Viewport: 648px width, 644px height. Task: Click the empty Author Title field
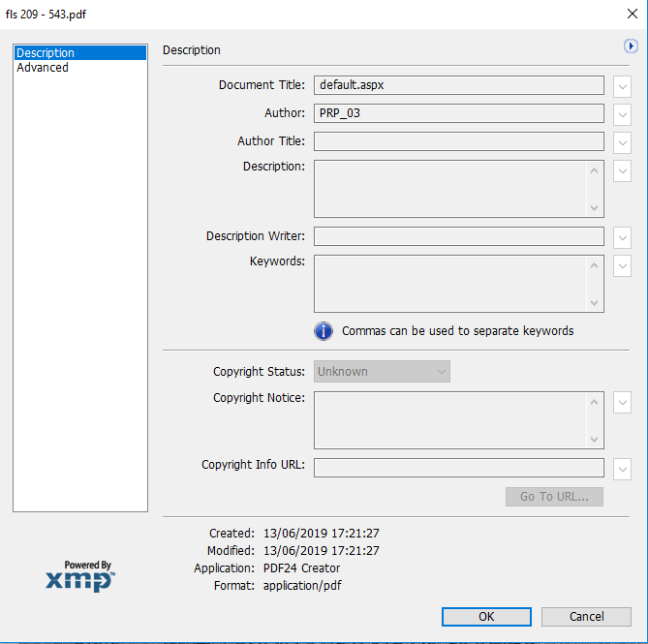coord(459,141)
